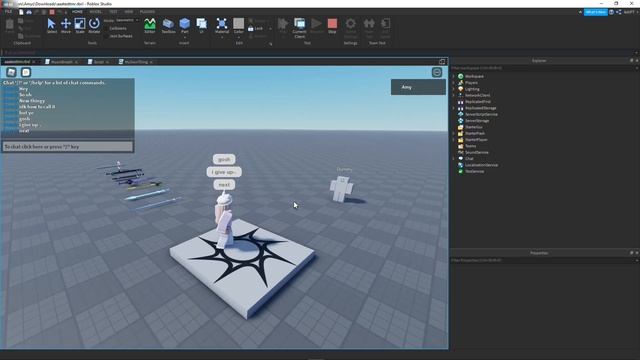Switch to the VIEW ribbon tab

(129, 12)
